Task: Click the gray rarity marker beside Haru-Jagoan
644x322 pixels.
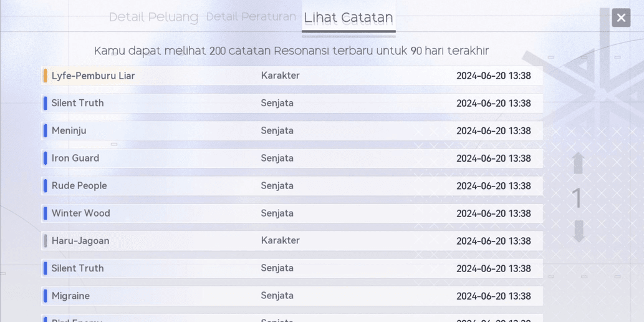Action: [x=45, y=241]
